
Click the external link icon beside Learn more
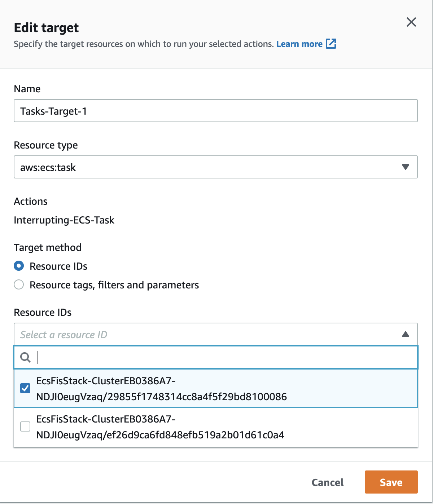coord(331,44)
